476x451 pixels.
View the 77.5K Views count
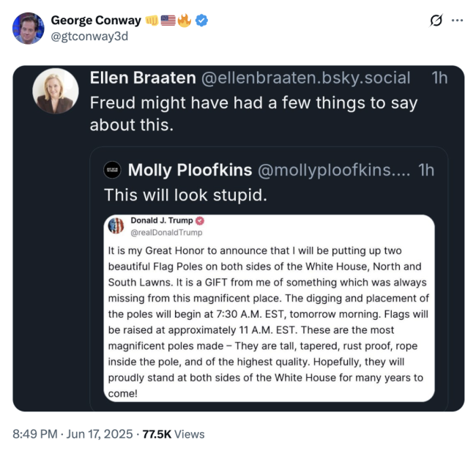pos(173,434)
